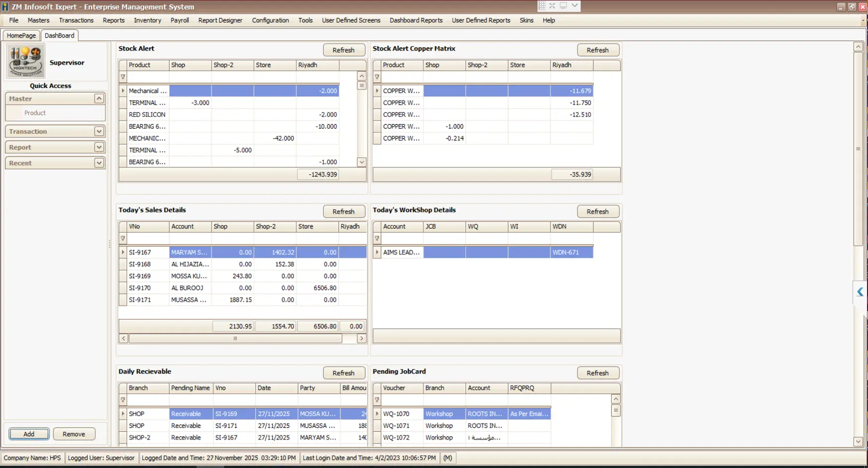
Task: Click the monitor icon in the title bar
Action: pos(562,5)
